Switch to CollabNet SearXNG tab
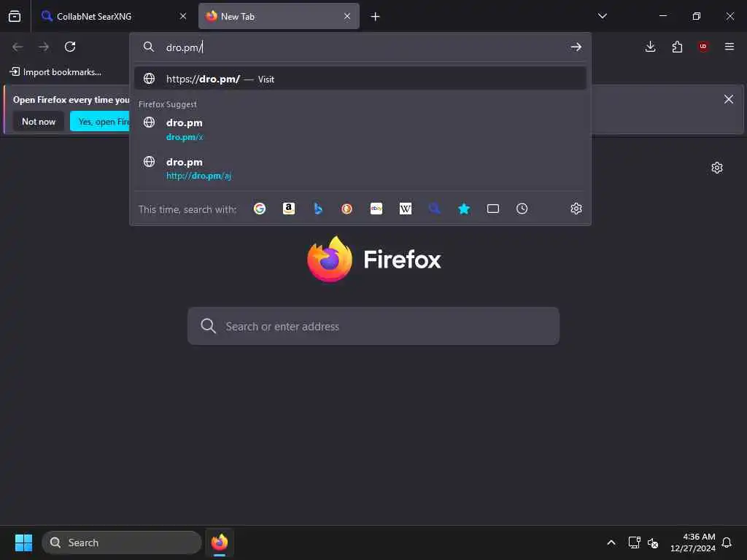 [x=115, y=16]
